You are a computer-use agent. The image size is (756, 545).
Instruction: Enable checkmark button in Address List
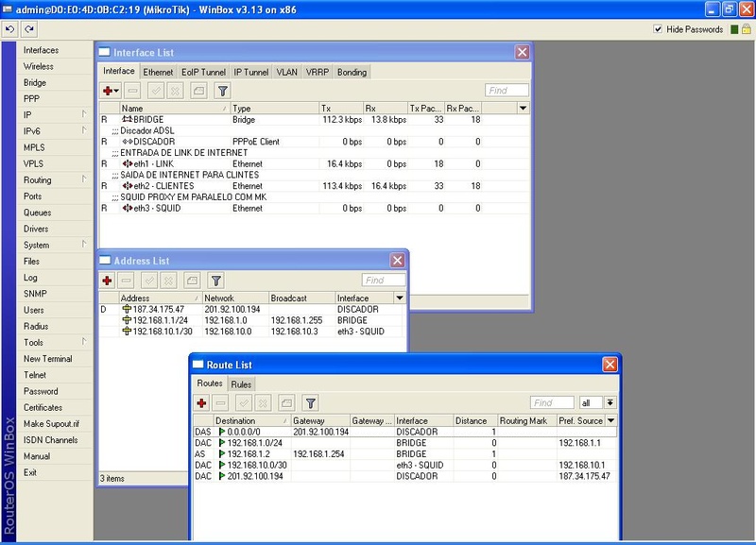coord(149,280)
